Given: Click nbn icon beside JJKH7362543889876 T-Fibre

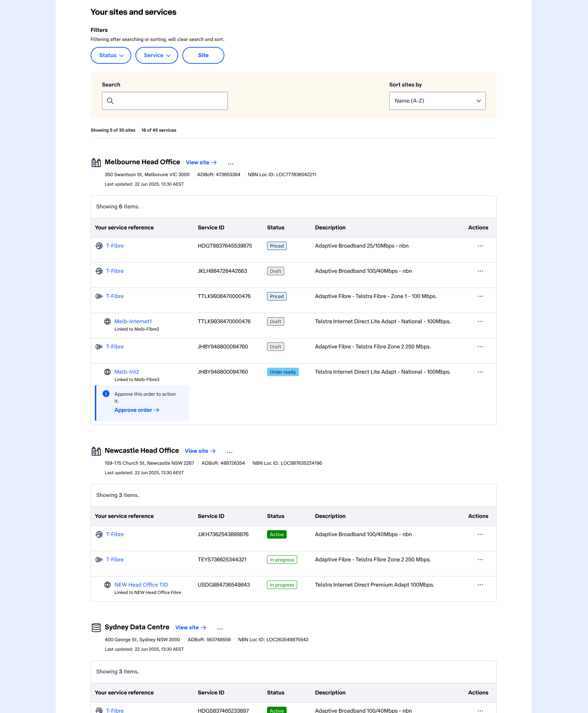Looking at the screenshot, I should [99, 534].
